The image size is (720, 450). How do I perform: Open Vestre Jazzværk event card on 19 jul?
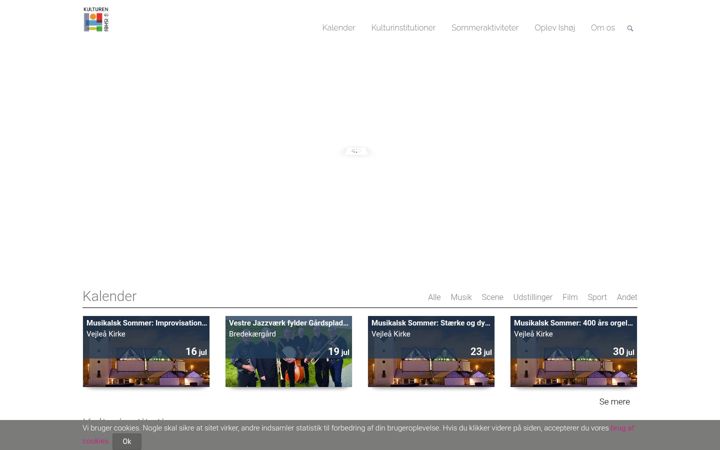(288, 351)
